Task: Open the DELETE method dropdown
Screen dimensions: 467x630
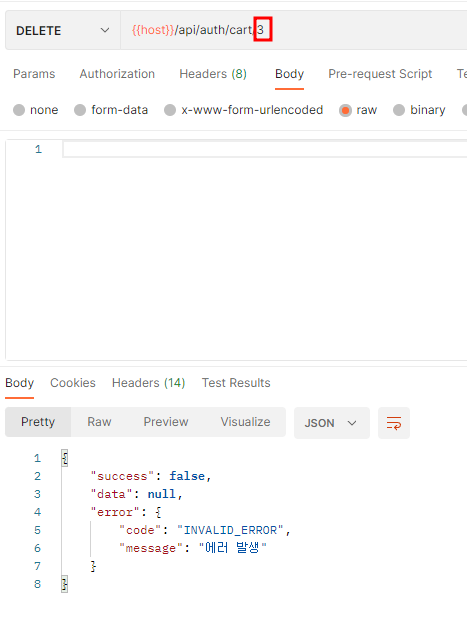Action: coord(63,31)
